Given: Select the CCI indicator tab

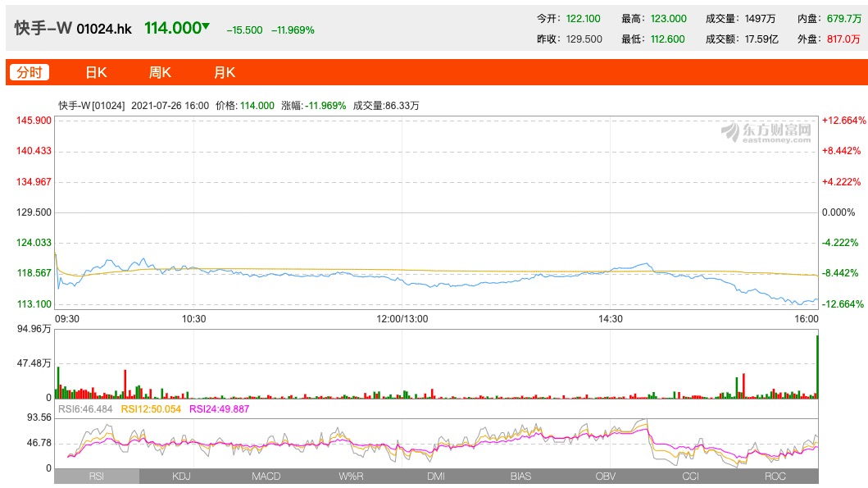Looking at the screenshot, I should 690,477.
